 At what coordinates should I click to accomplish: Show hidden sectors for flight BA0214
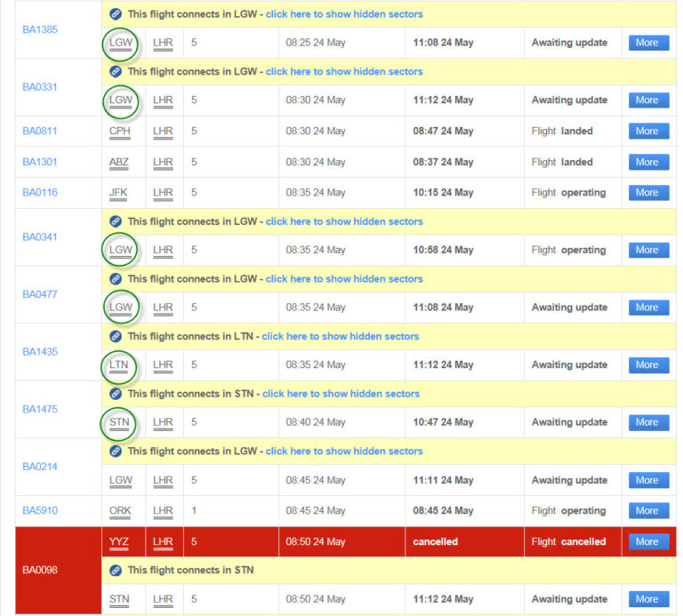tap(344, 452)
